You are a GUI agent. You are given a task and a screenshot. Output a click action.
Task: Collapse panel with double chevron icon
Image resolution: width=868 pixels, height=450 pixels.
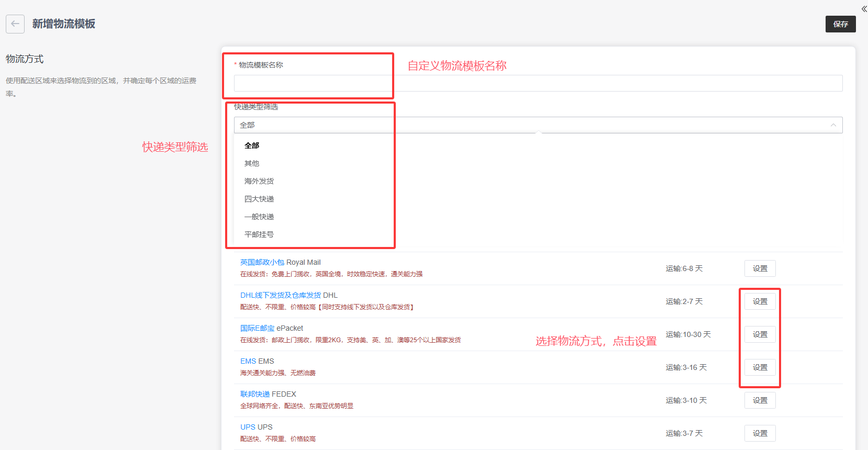click(864, 9)
